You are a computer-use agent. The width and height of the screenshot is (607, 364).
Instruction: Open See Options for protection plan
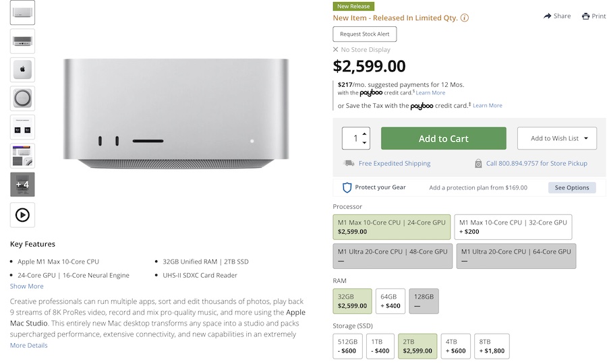pyautogui.click(x=572, y=187)
